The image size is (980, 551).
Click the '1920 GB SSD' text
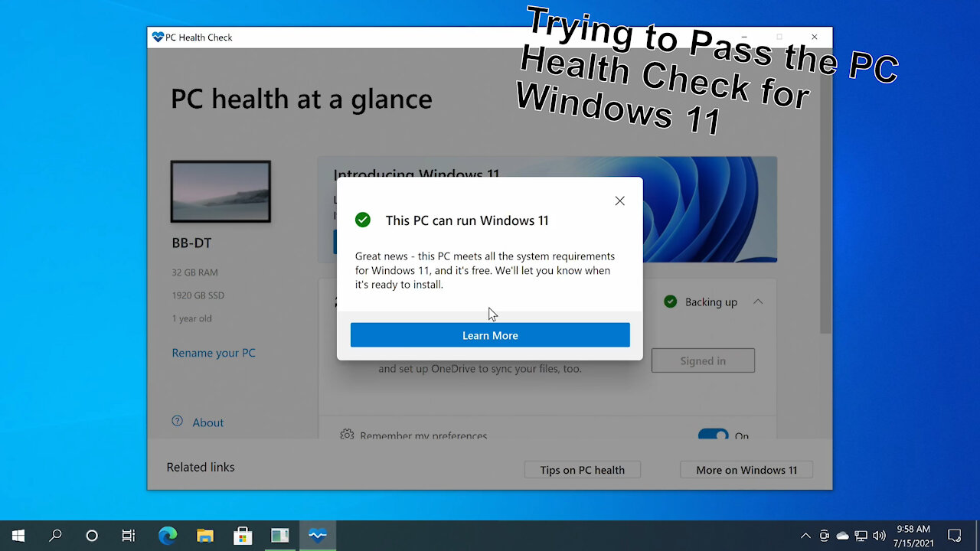198,295
